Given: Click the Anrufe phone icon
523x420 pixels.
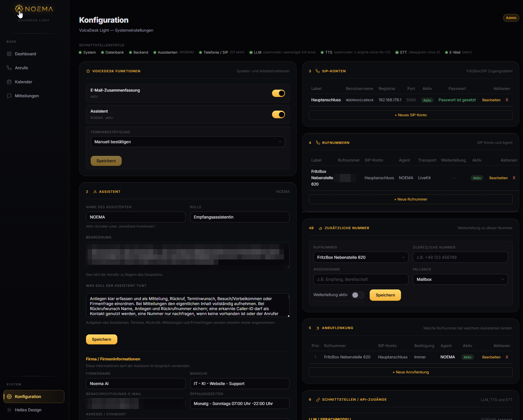Looking at the screenshot, I should [9, 68].
